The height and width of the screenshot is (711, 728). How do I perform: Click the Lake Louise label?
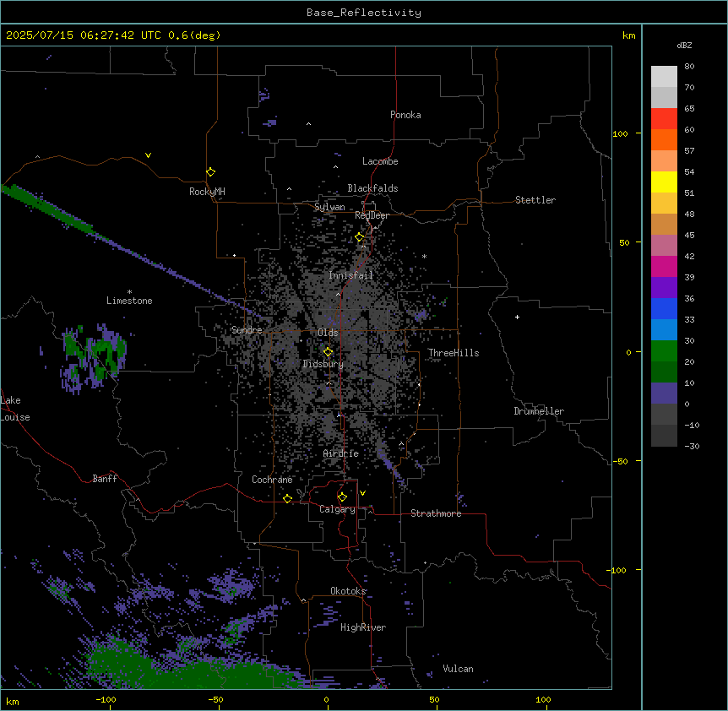[x=15, y=409]
